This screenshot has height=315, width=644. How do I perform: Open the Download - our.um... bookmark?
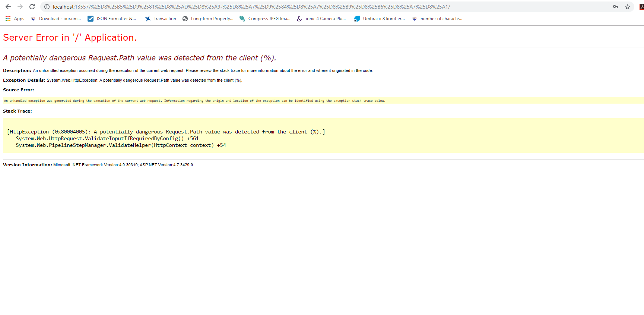[56, 19]
